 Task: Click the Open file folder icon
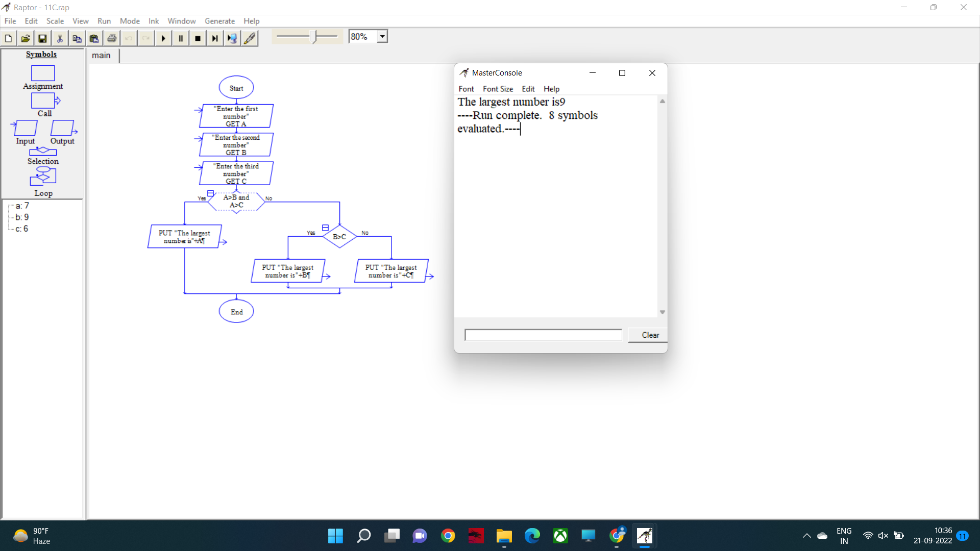26,38
